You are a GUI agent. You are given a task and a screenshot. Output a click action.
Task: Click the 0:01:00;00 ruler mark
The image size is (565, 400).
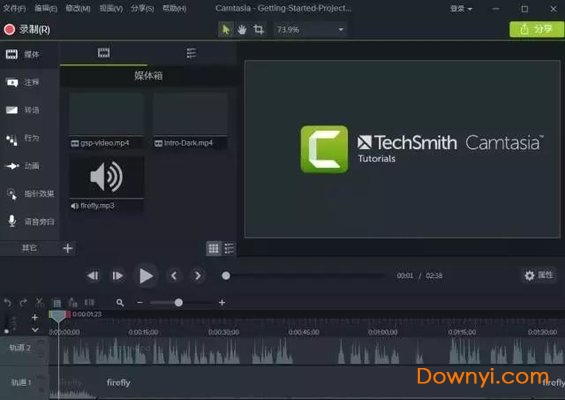pyautogui.click(x=383, y=332)
